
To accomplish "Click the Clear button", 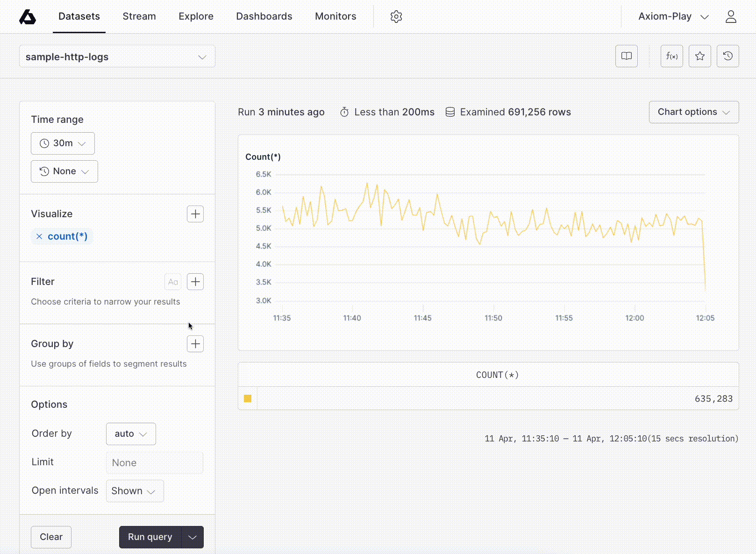I will [x=51, y=537].
